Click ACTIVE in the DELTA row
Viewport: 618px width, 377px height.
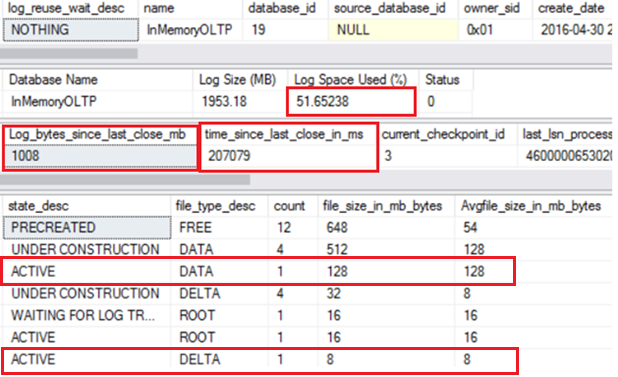33,360
